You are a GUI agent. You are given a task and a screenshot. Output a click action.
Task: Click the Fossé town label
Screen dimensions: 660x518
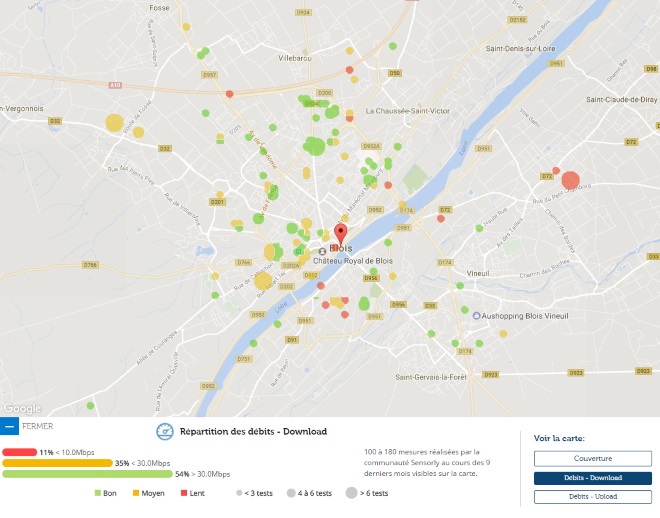[x=159, y=8]
